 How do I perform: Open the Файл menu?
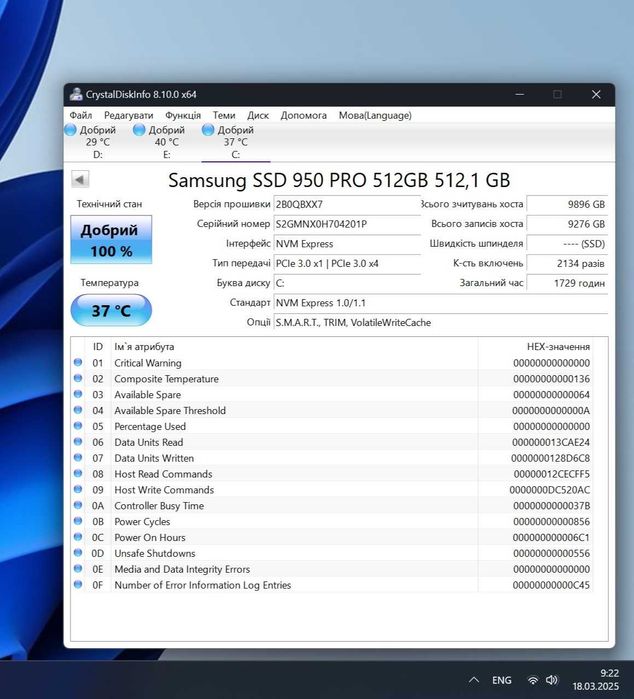point(81,115)
